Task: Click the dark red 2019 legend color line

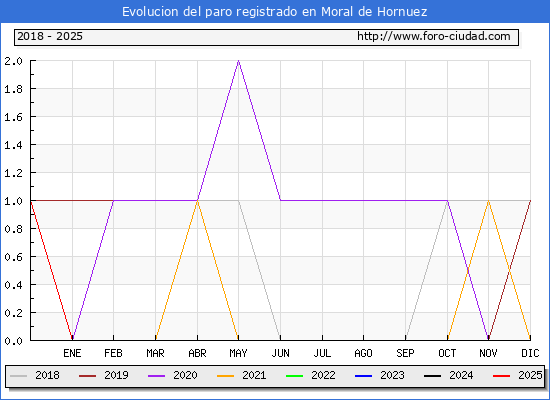Action: coord(87,376)
